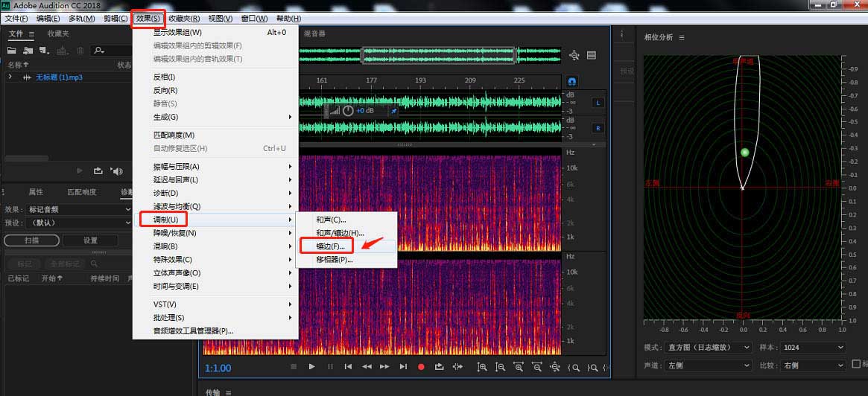
Task: Click the Zoom In (Amplitude) icon
Action: [482, 367]
